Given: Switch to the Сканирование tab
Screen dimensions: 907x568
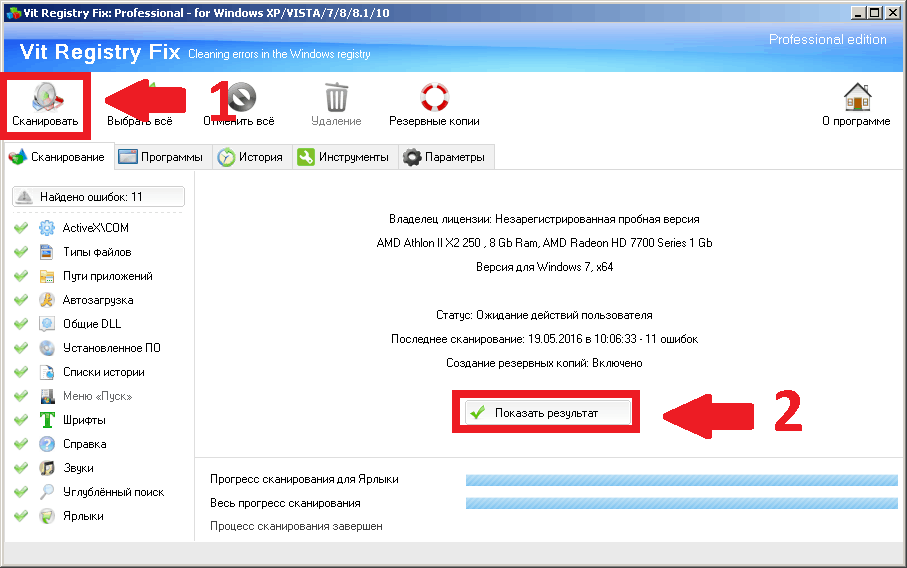Looking at the screenshot, I should coord(58,157).
